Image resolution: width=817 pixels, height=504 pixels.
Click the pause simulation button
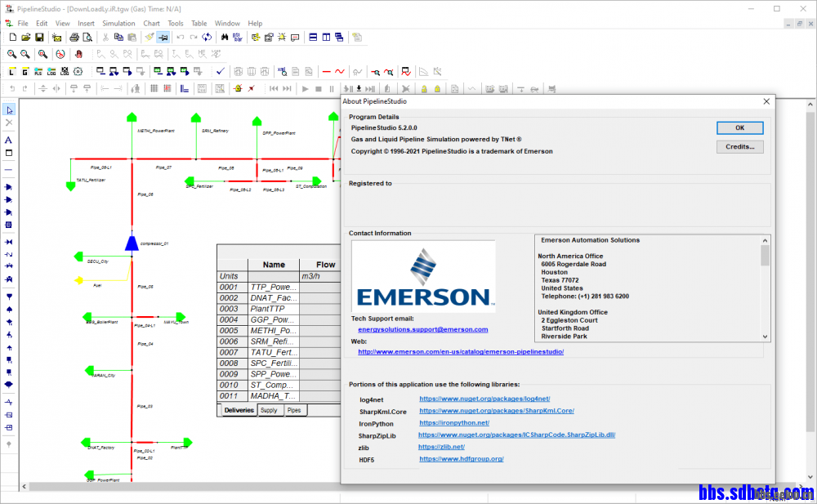click(x=332, y=89)
